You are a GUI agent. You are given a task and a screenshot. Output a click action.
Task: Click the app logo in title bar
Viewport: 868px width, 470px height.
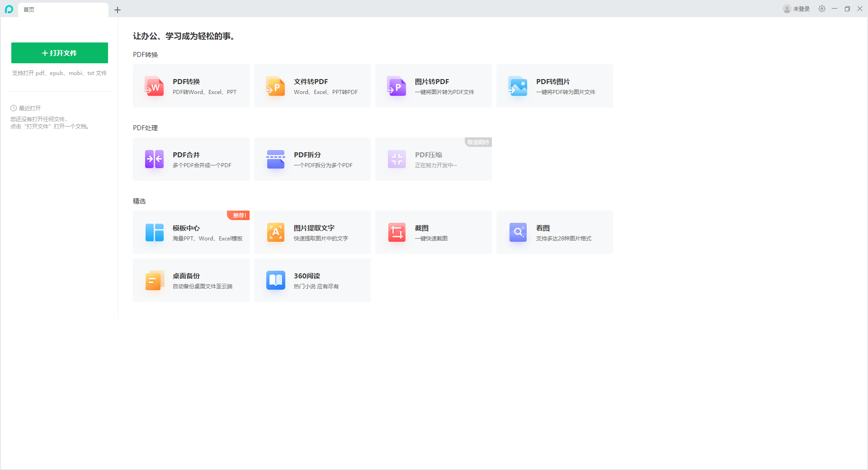(9, 9)
